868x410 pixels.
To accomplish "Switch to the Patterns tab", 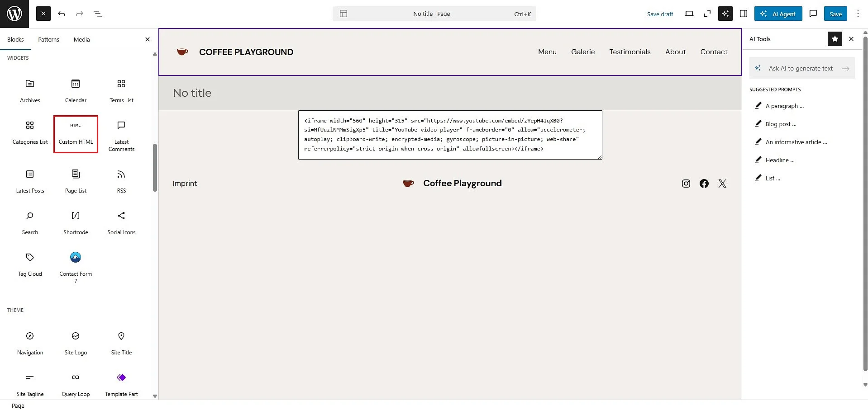I will point(48,39).
